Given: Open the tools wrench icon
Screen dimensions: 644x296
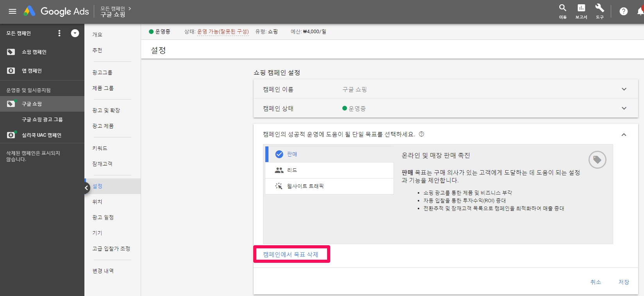Looking at the screenshot, I should point(599,8).
